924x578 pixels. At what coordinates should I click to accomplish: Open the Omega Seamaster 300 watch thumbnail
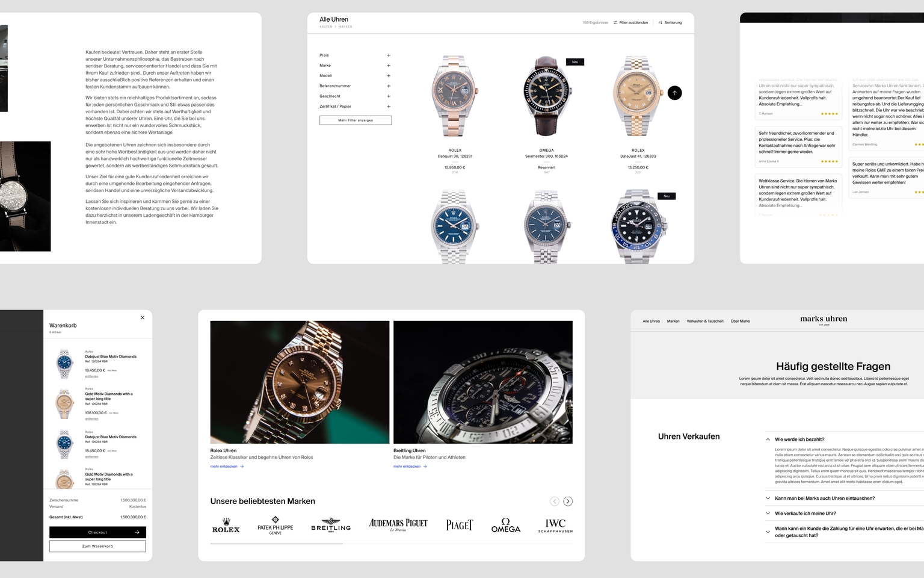pos(546,96)
